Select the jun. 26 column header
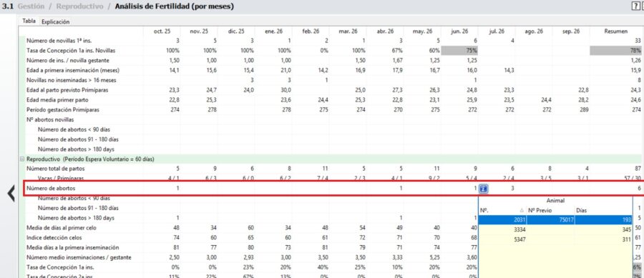The image size is (644, 278). 459,31
